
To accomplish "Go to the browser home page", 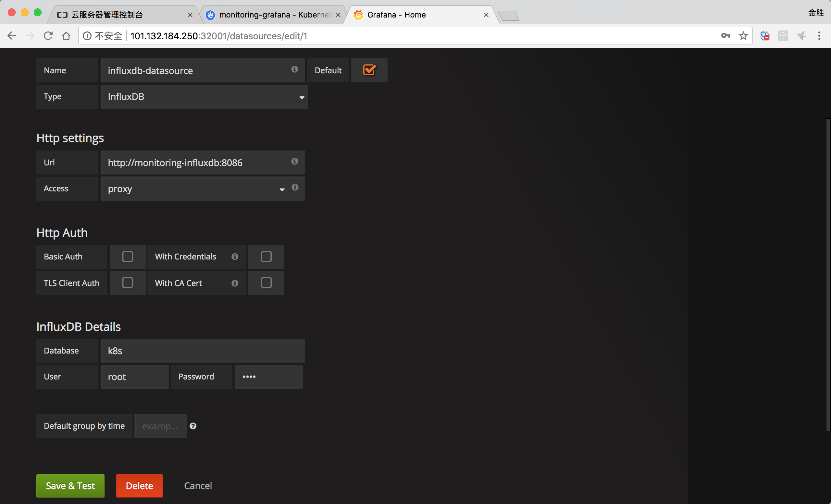I will 67,36.
